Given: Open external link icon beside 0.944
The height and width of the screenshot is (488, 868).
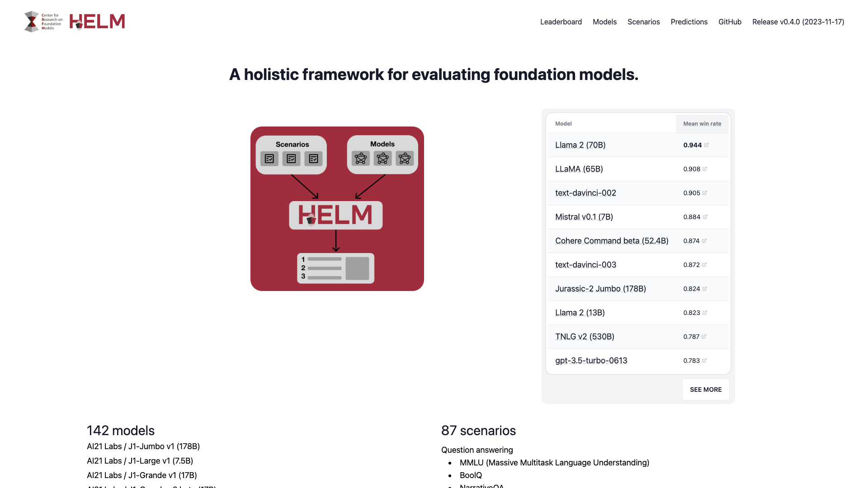Looking at the screenshot, I should 707,145.
